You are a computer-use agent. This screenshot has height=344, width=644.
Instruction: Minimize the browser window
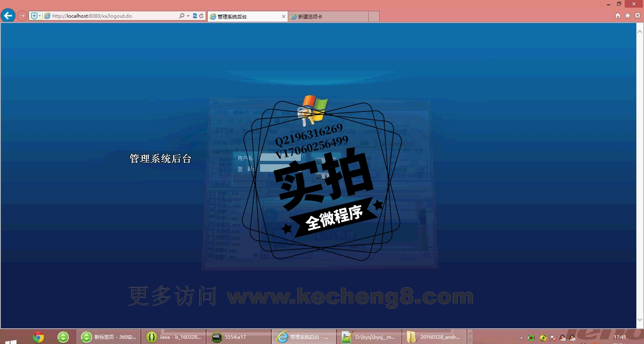pos(609,4)
